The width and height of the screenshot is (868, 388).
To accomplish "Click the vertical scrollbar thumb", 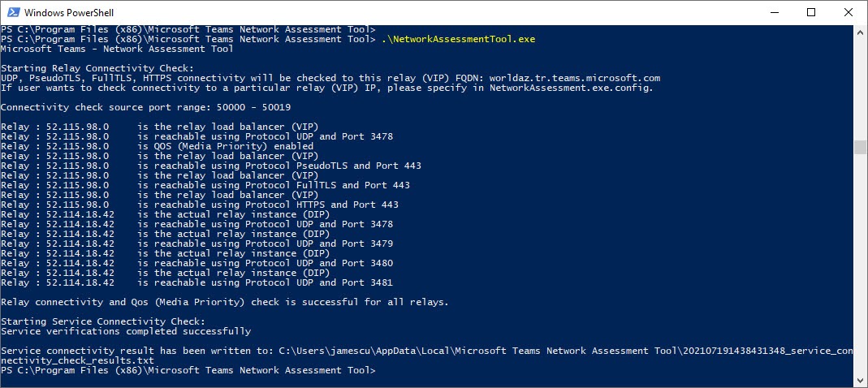I will coord(860,147).
